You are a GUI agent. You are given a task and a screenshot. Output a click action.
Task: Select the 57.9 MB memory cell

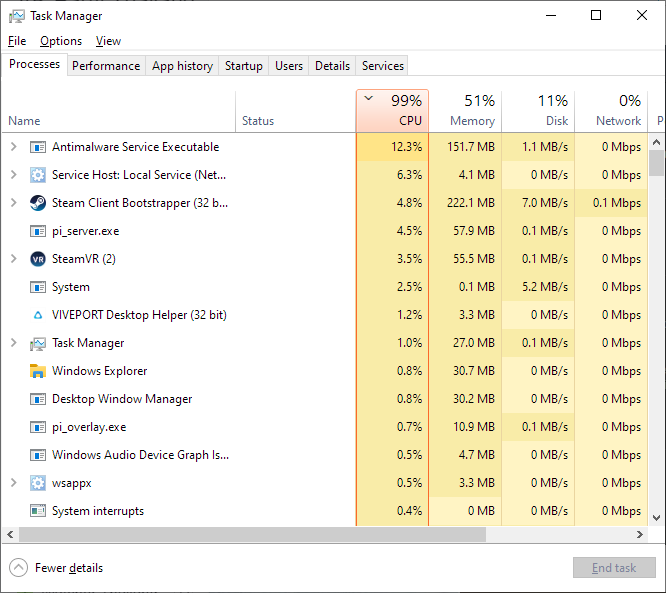tap(465, 231)
